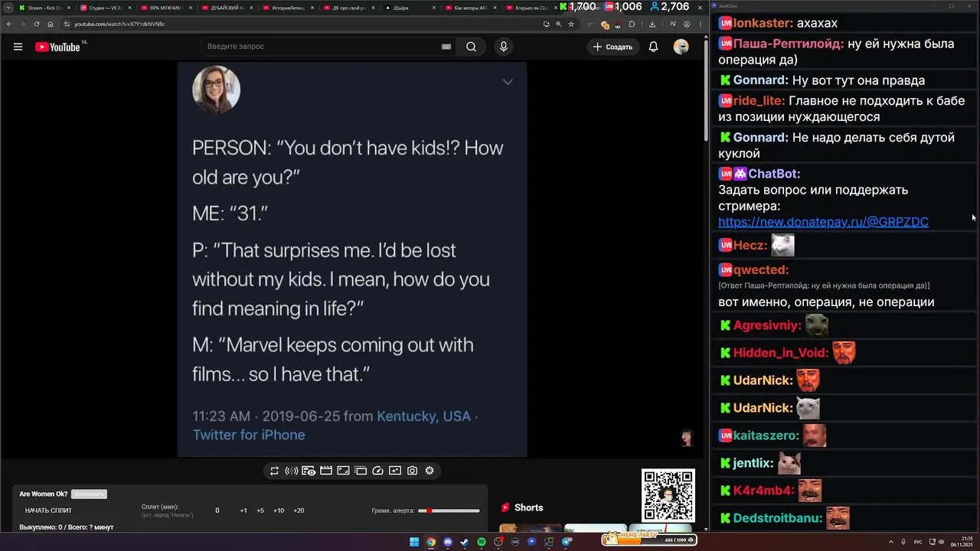The height and width of the screenshot is (551, 980).
Task: Open the donatepay.ru link in chat
Action: [823, 222]
